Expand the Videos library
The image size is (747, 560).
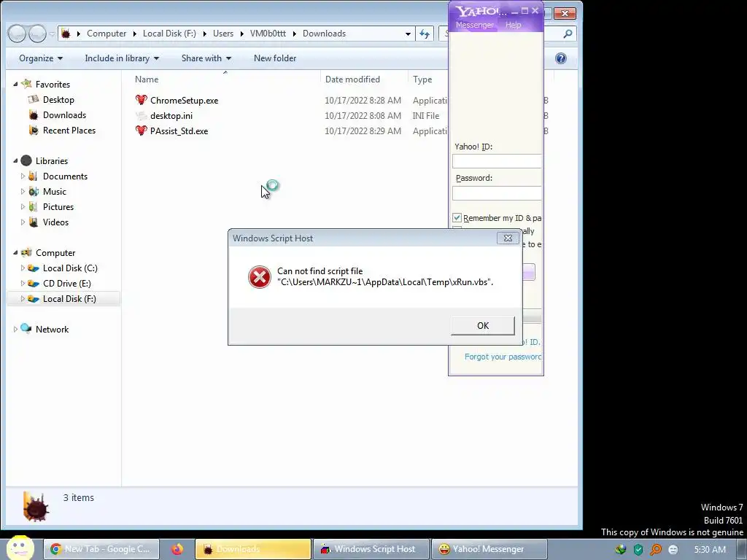(23, 222)
